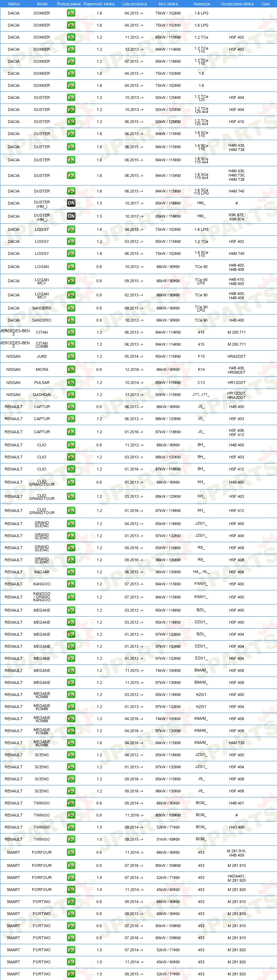Click the 'H4D 400' engine code cell

(236, 827)
